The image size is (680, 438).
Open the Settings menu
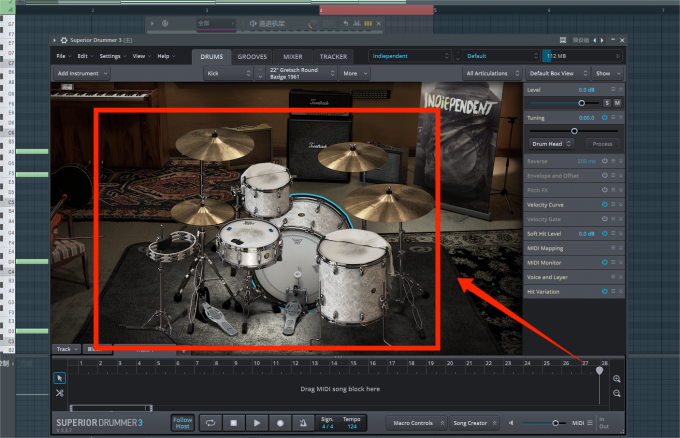(110, 56)
